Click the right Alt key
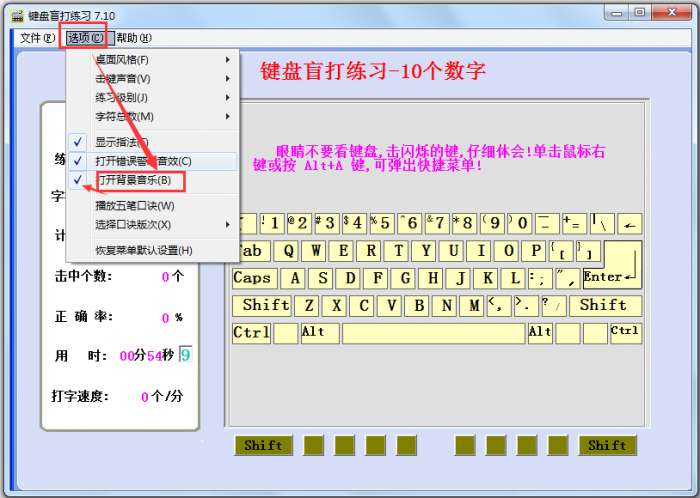 tap(540, 333)
